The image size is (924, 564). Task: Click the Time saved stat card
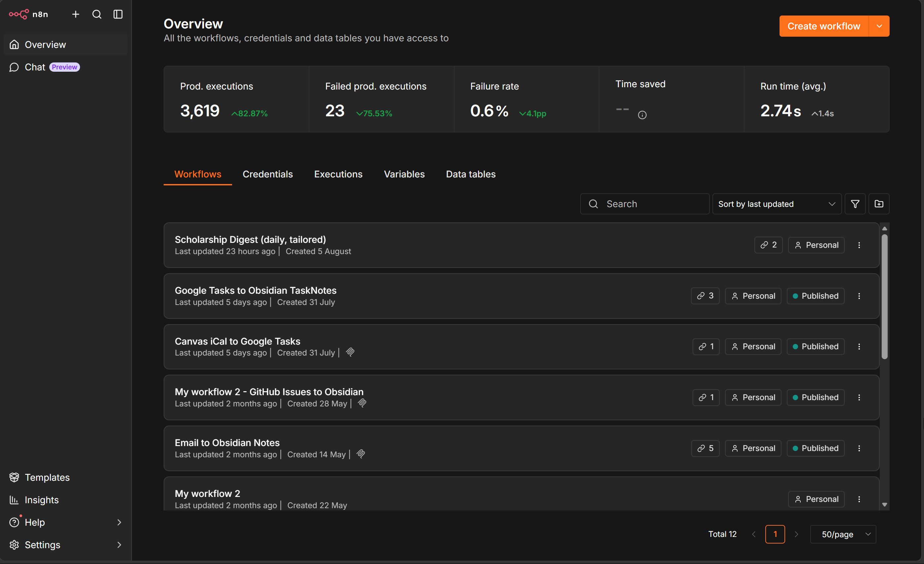pyautogui.click(x=672, y=99)
